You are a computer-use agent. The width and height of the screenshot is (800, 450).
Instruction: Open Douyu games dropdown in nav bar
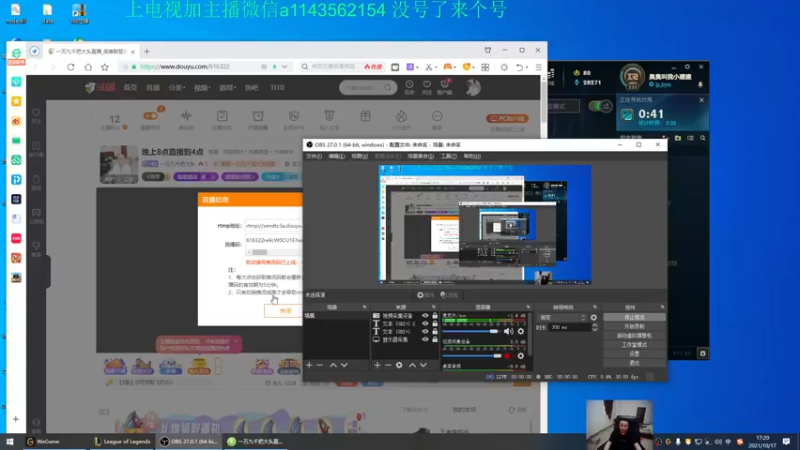click(228, 88)
